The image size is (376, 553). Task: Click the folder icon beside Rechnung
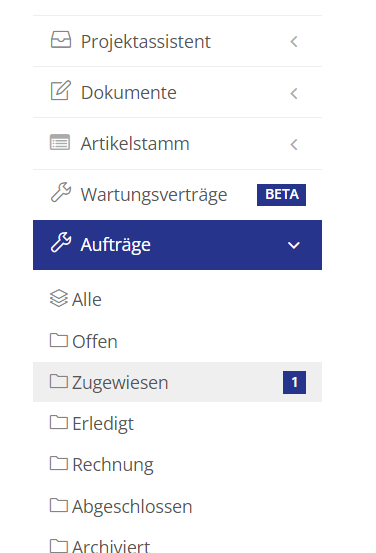[59, 463]
